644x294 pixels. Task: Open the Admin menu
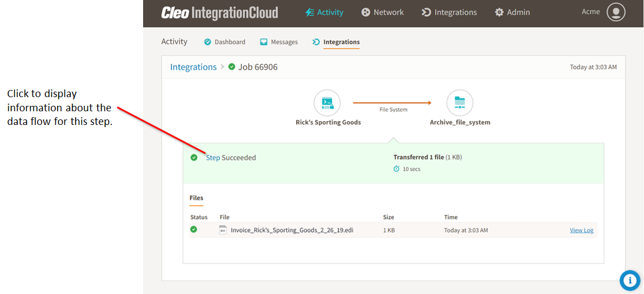coord(512,12)
